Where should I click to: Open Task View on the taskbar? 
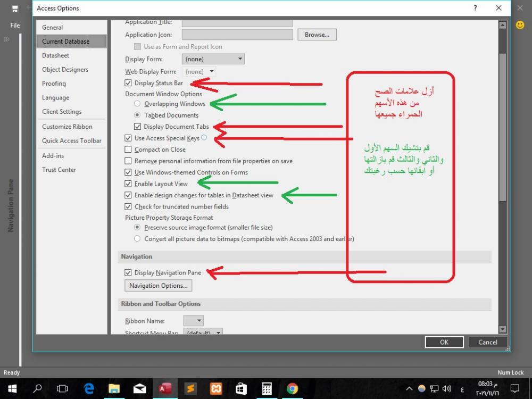(62, 388)
